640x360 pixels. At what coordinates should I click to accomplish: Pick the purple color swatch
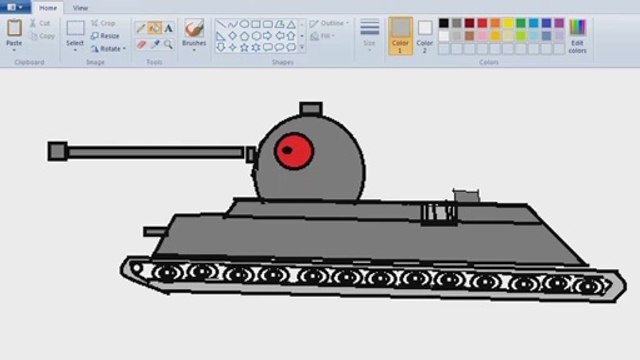pyautogui.click(x=559, y=23)
